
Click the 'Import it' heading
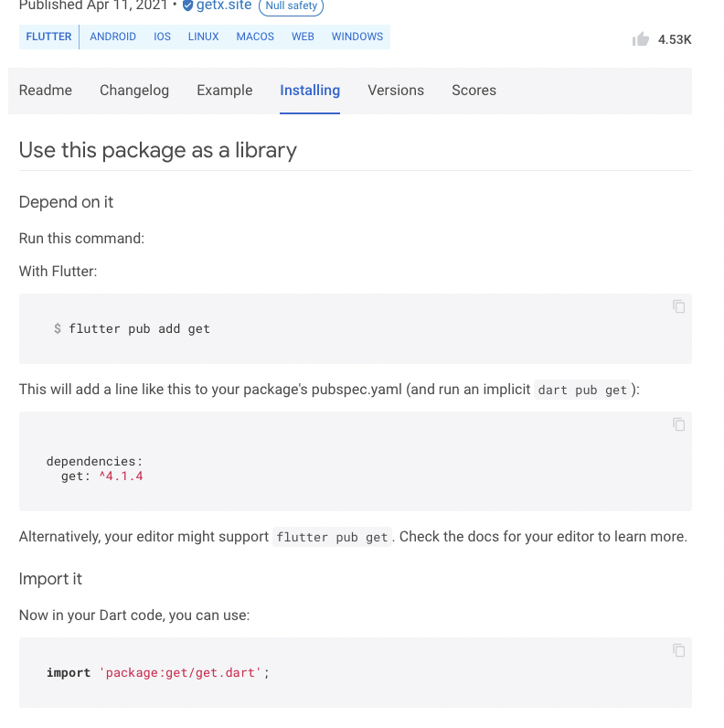pos(50,579)
